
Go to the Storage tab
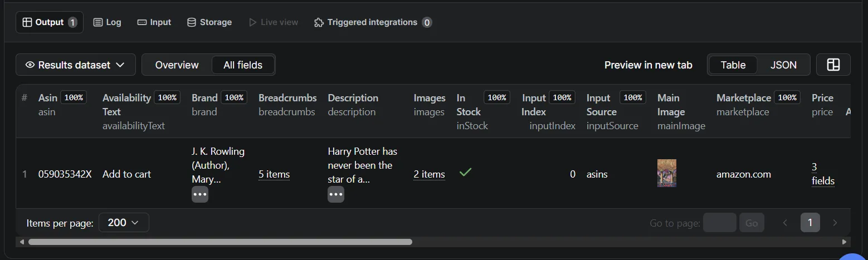click(209, 22)
